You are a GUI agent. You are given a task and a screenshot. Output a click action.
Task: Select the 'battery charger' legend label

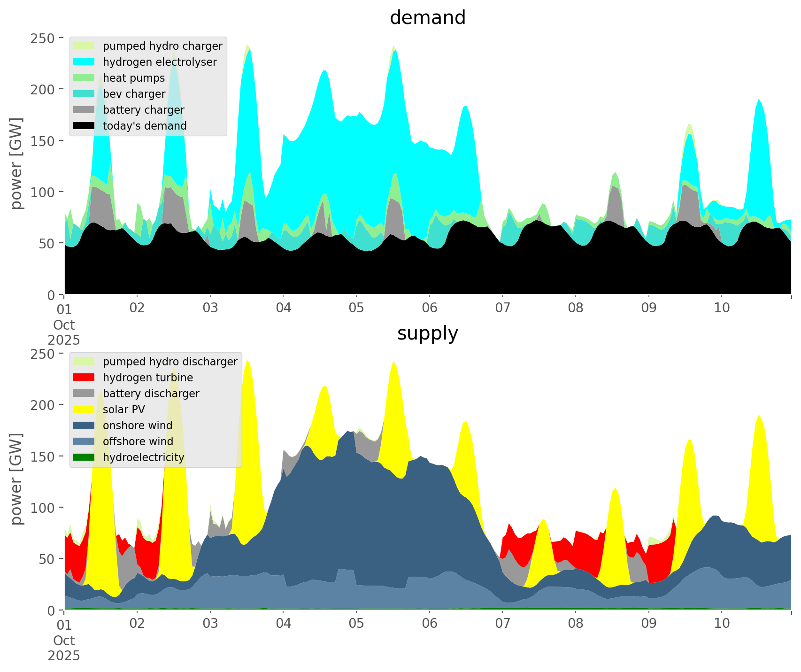click(143, 110)
